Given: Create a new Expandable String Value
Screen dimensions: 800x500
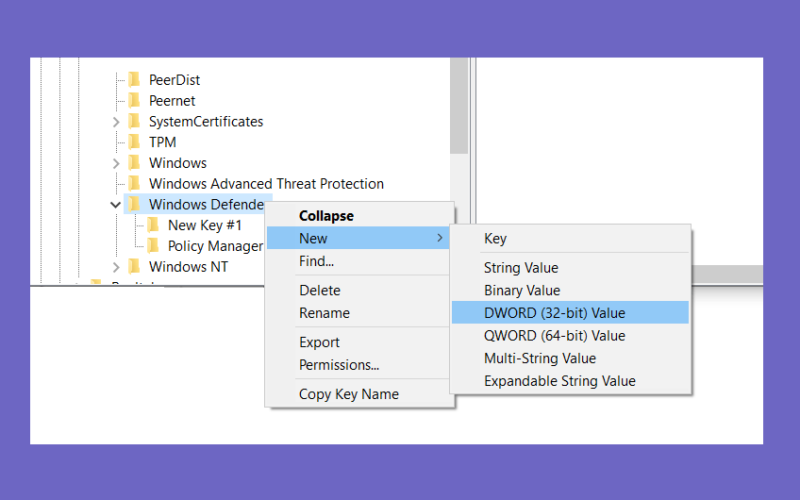Looking at the screenshot, I should 570,381.
